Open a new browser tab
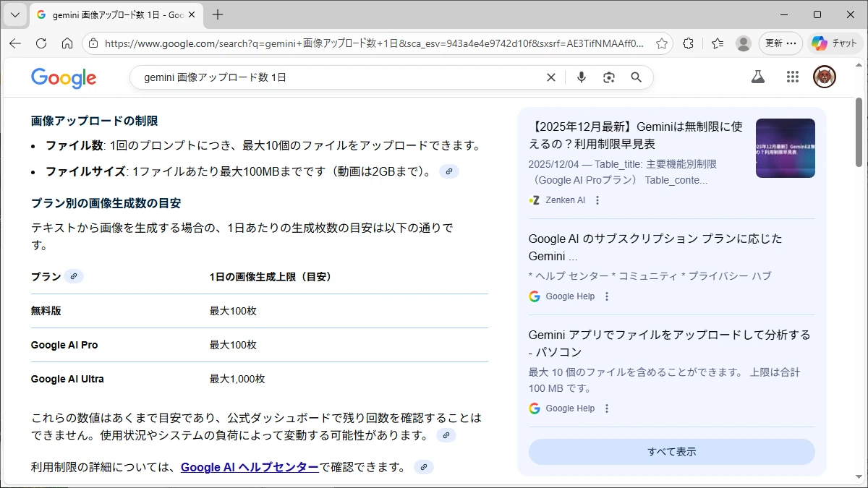Screen dimensions: 868x488 [218, 14]
